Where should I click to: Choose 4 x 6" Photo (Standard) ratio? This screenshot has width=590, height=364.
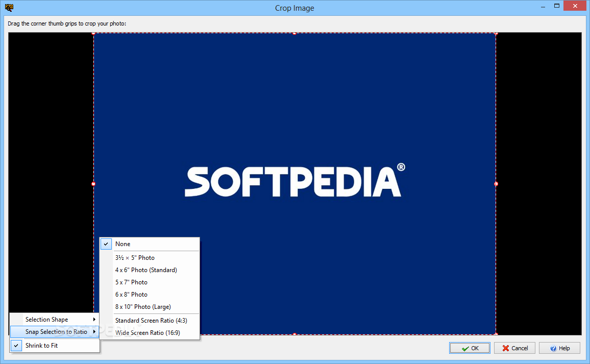150,270
